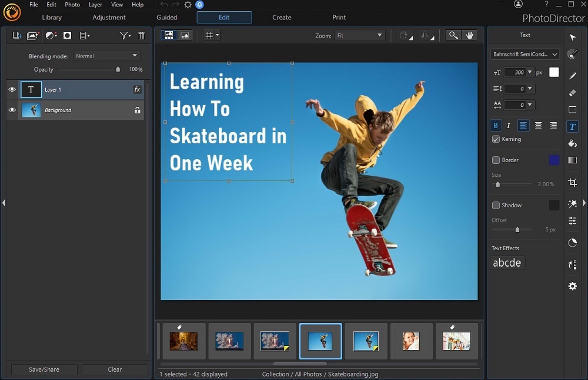
Task: Enable the Shadow effect
Action: tap(496, 205)
